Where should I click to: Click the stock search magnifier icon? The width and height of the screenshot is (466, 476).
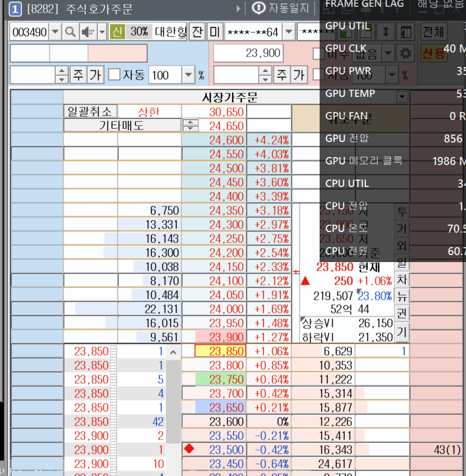70,32
